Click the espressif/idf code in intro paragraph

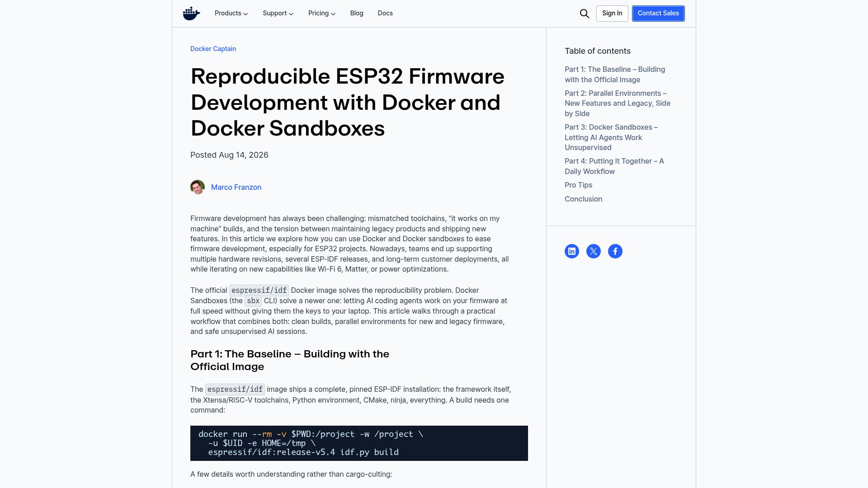(259, 291)
